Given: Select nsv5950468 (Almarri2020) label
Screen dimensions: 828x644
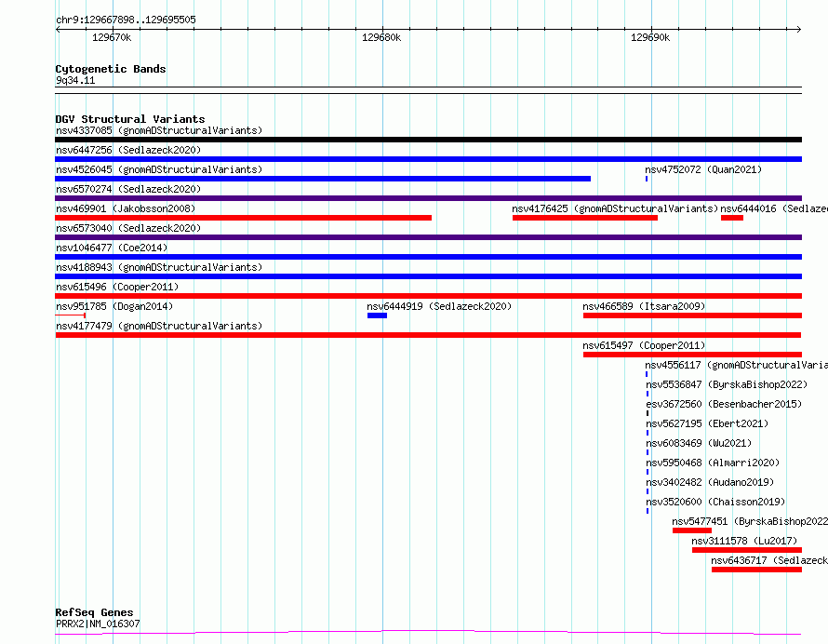Looking at the screenshot, I should tap(713, 463).
